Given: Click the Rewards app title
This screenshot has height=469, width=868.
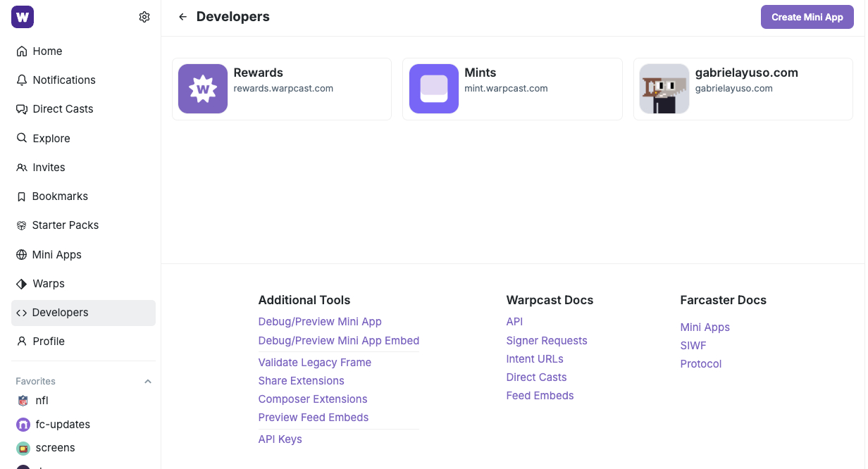Looking at the screenshot, I should click(x=259, y=73).
